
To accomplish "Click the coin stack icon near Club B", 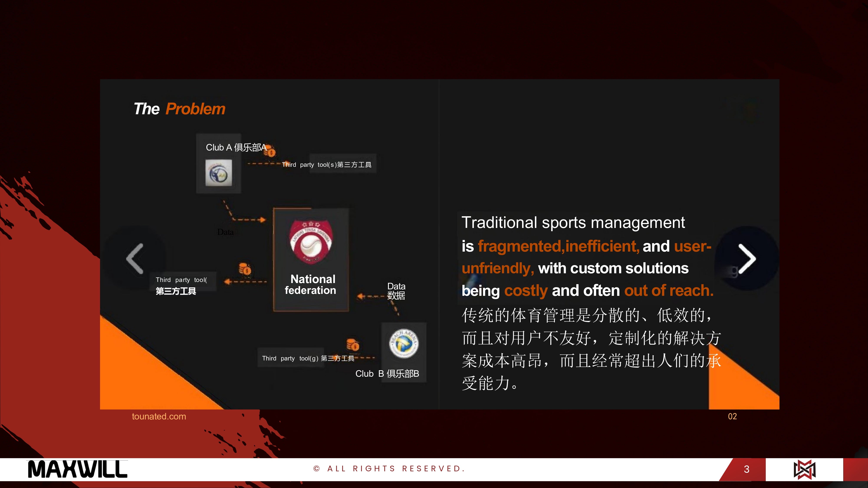I will click(x=353, y=345).
